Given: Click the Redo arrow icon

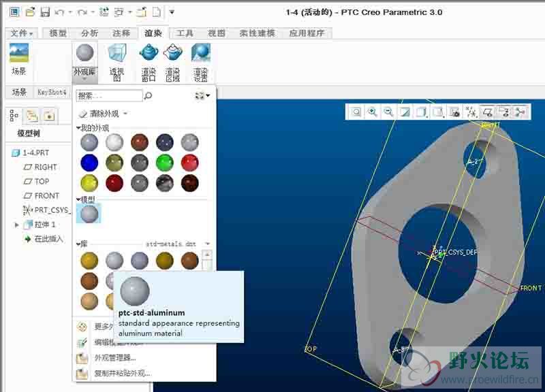Looking at the screenshot, I should [x=82, y=12].
